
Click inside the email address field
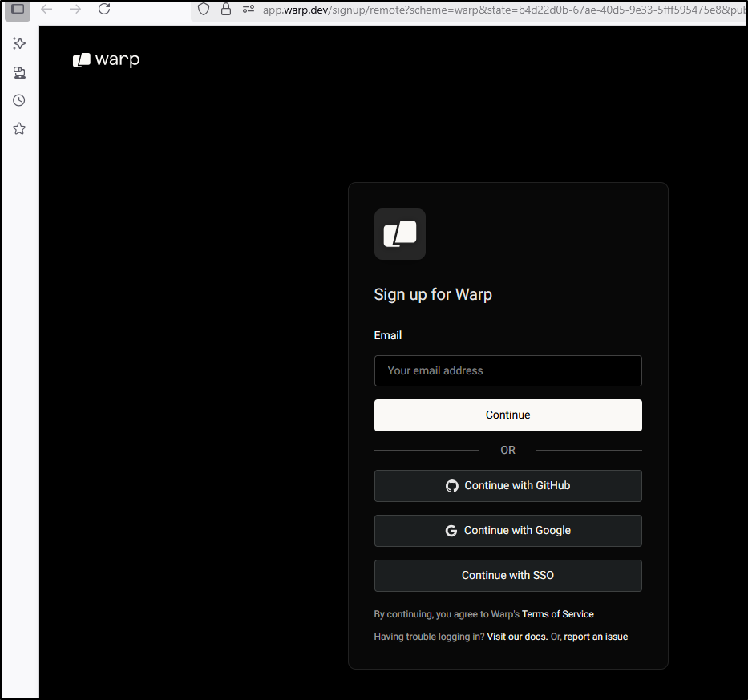pyautogui.click(x=507, y=370)
